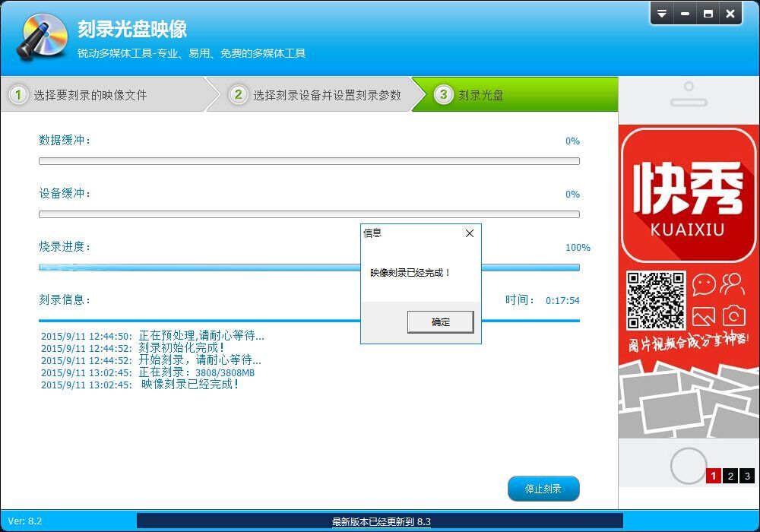Click the contacts people icon in ad

coord(733,285)
